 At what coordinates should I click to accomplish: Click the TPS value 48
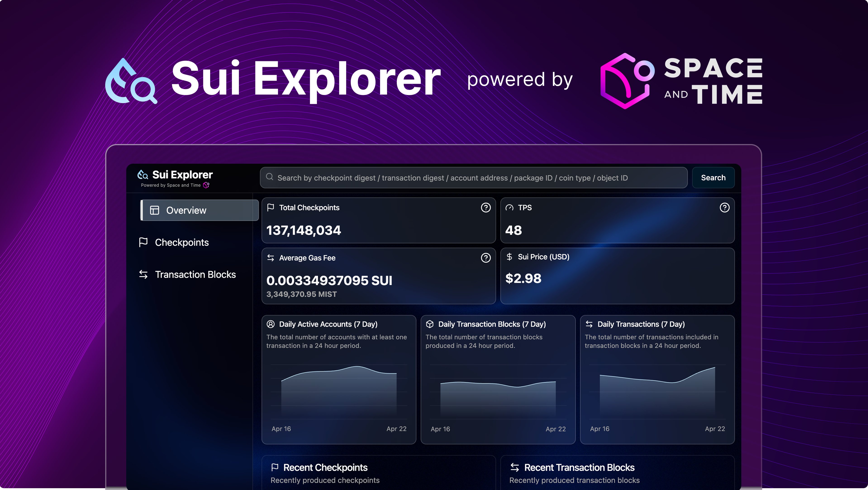[513, 230]
